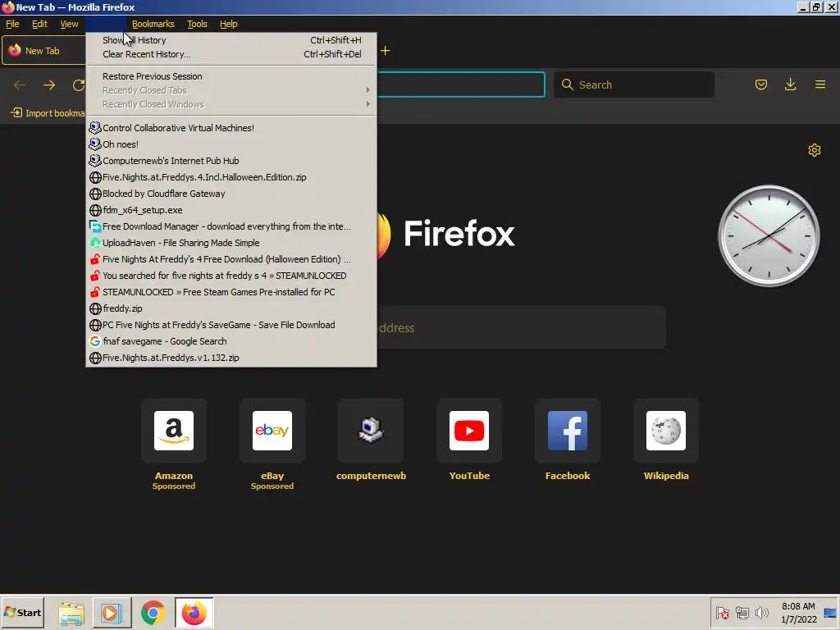Screen dimensions: 840x630
Task: Click the Show Desktop icon at the end of the tray
Action: pos(830,613)
